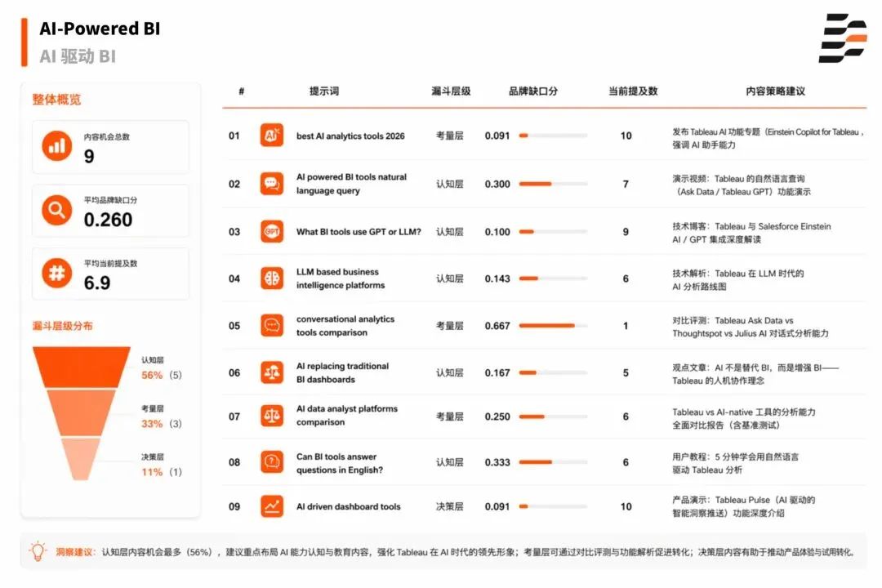This screenshot has width=882, height=588.
Task: Click the strategy text mentioning Tableau Pulse
Action: coord(744,506)
